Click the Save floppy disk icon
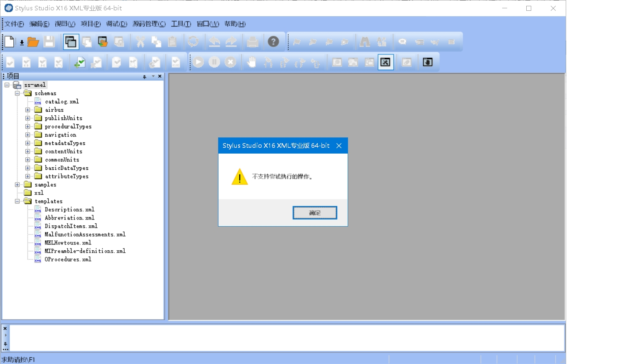The image size is (638, 364). (49, 42)
